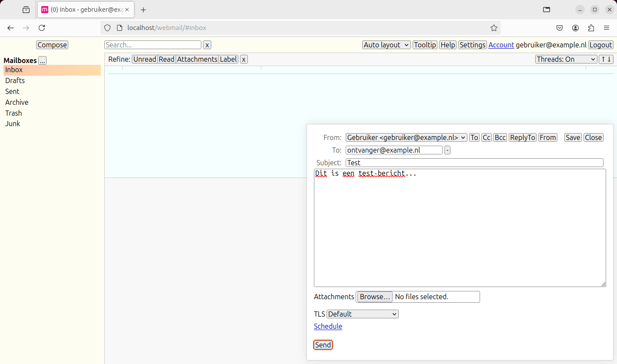Image resolution: width=617 pixels, height=364 pixels.
Task: Click the From button next to ReplyTo
Action: point(548,137)
